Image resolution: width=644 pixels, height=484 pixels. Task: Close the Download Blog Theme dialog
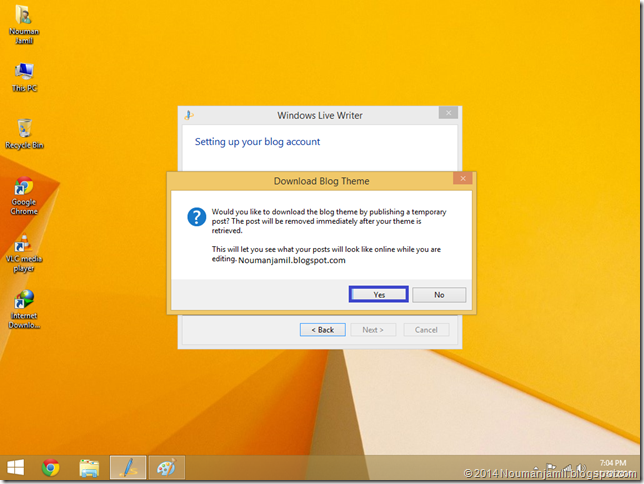(462, 178)
